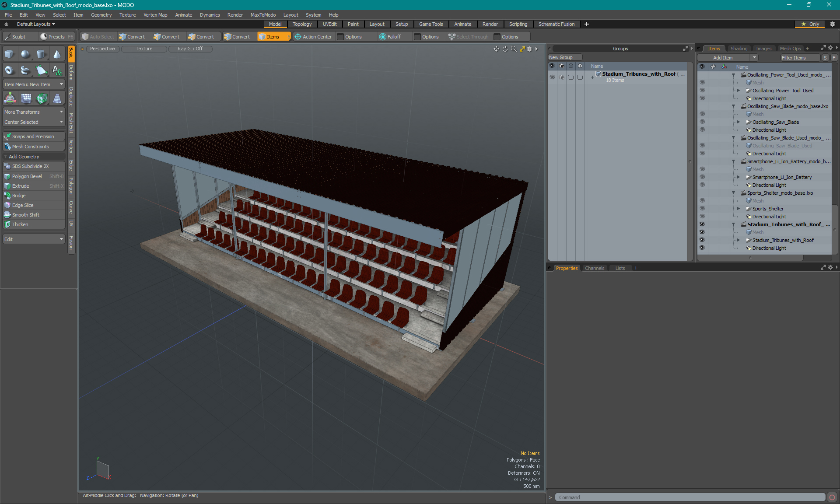Toggle the first checkbox in the Stadium group row

pyautogui.click(x=571, y=77)
